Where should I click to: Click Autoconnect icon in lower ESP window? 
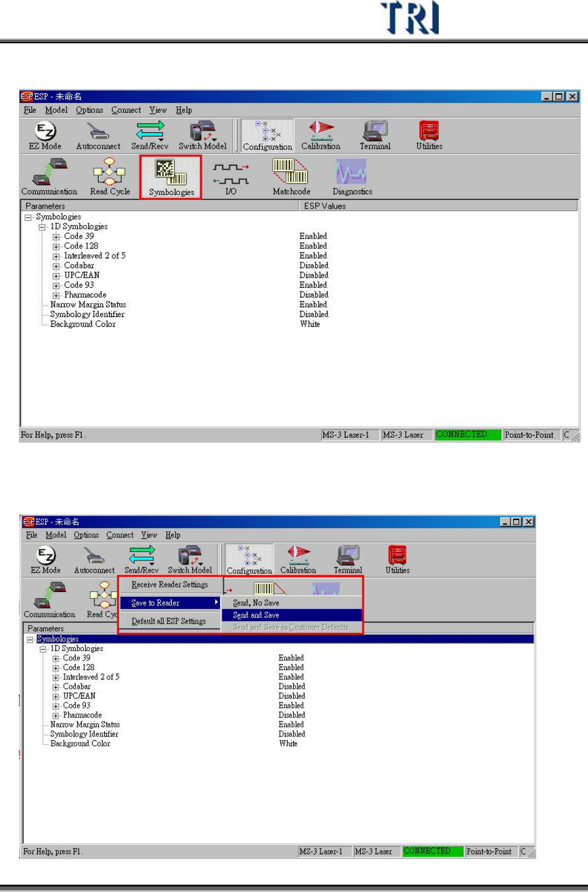pos(94,560)
